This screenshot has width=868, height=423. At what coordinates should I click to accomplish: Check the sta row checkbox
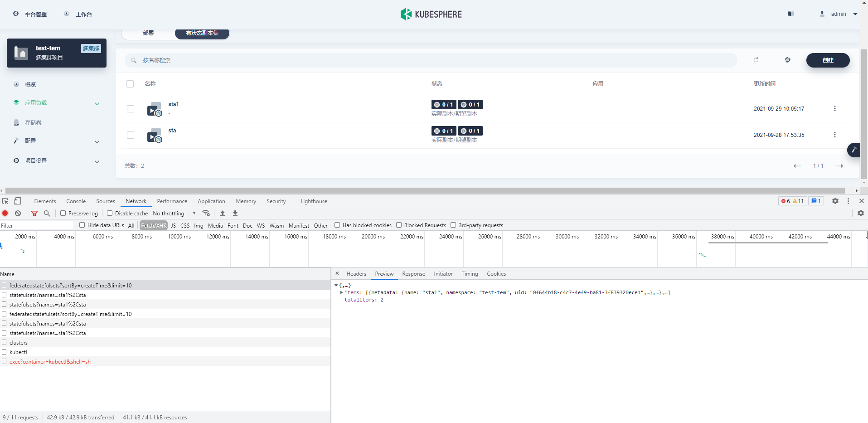click(x=131, y=135)
